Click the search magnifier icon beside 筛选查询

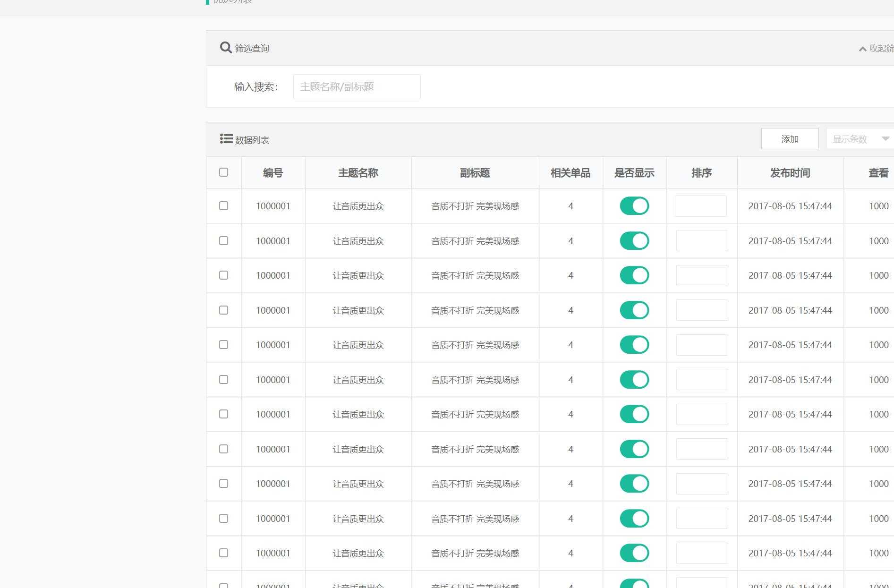pos(225,47)
